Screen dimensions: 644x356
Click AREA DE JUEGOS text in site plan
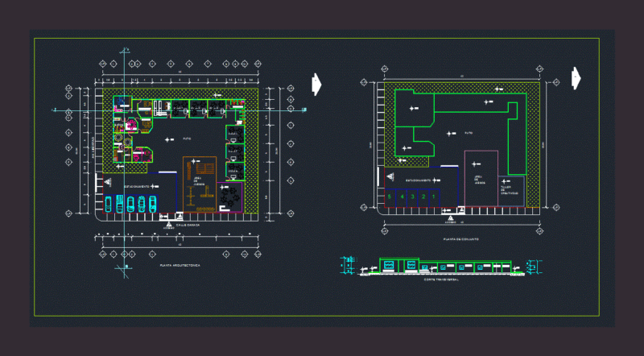coord(480,180)
